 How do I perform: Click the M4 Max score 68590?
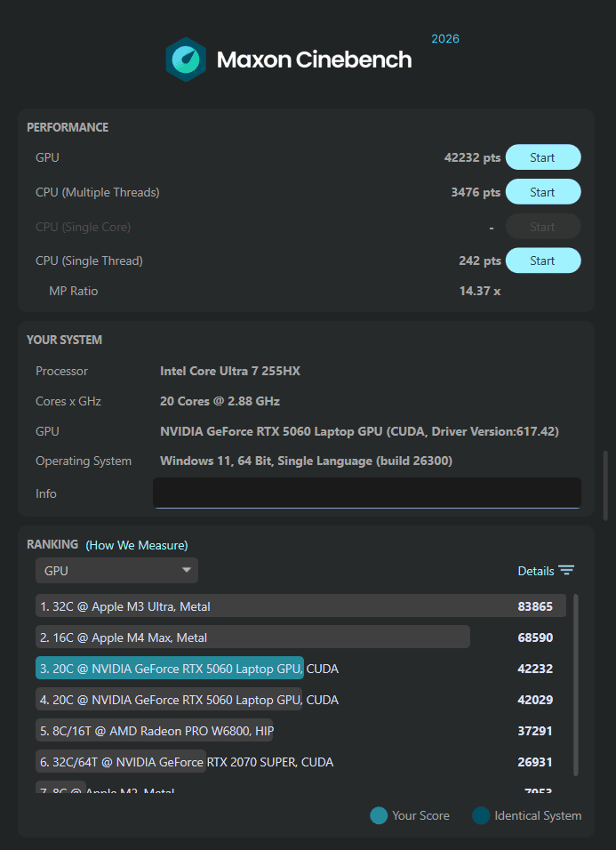tap(535, 638)
